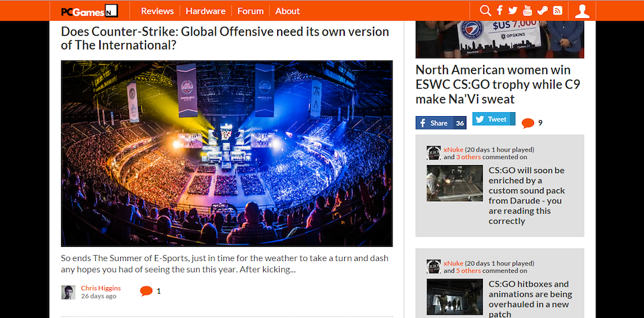Click the search magnifier icon
This screenshot has width=644, height=318.
(486, 11)
